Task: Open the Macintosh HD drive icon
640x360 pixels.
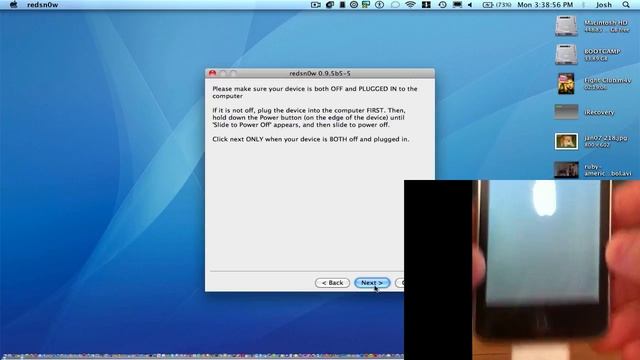Action: [x=566, y=26]
